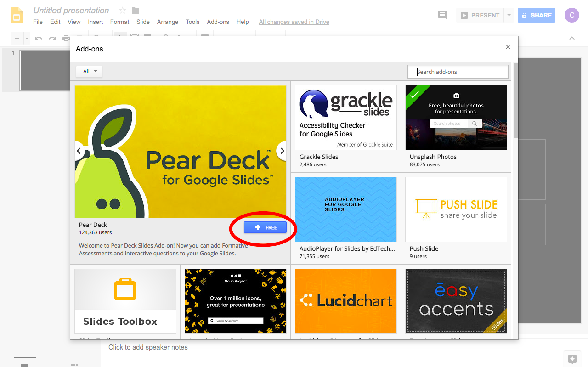Open the Push Slide add-on card image
Screen dimensions: 588x367
(456, 209)
